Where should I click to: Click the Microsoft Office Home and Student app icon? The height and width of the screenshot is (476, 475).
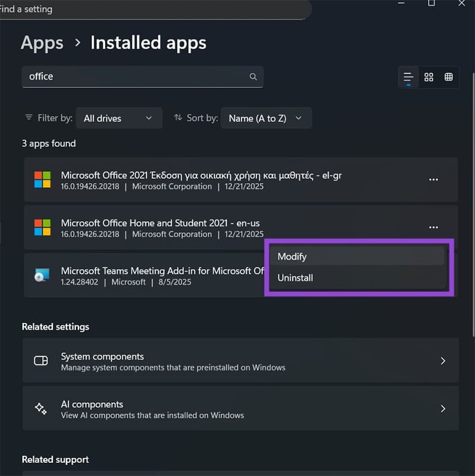42,228
